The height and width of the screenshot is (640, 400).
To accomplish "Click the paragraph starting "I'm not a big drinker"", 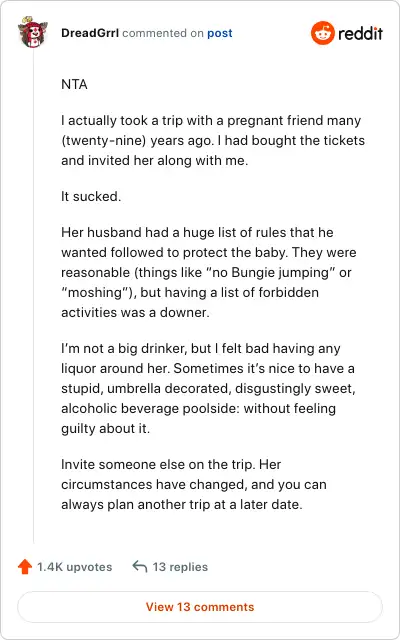I will point(208,388).
